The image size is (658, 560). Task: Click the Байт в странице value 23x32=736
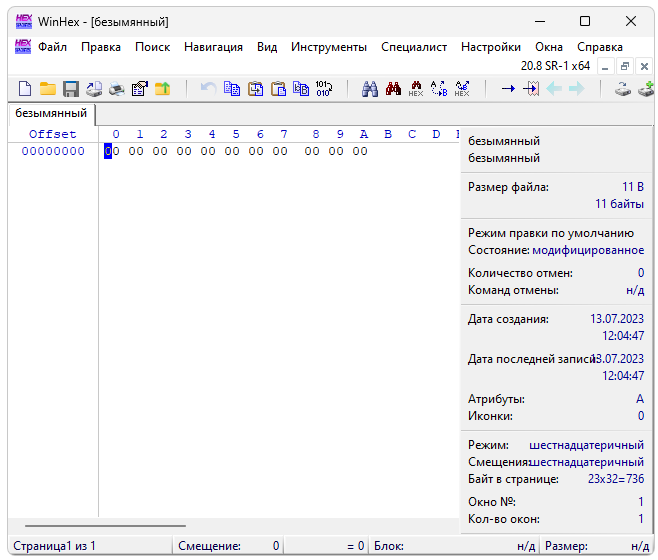[616, 479]
